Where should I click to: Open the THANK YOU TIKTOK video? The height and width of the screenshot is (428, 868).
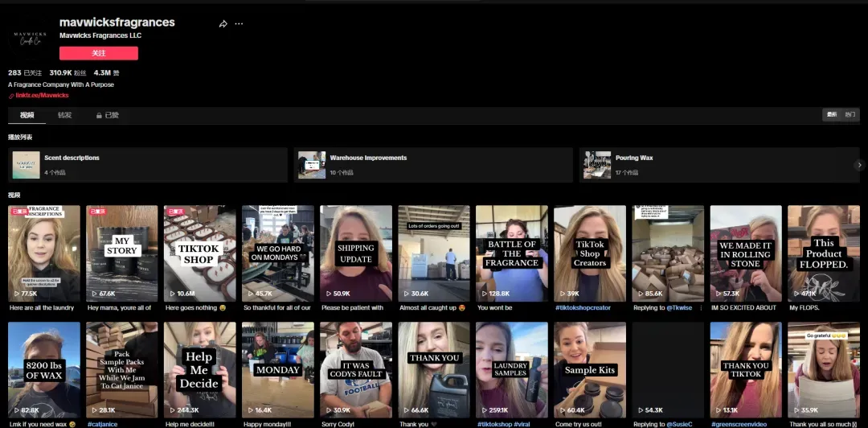coord(746,370)
